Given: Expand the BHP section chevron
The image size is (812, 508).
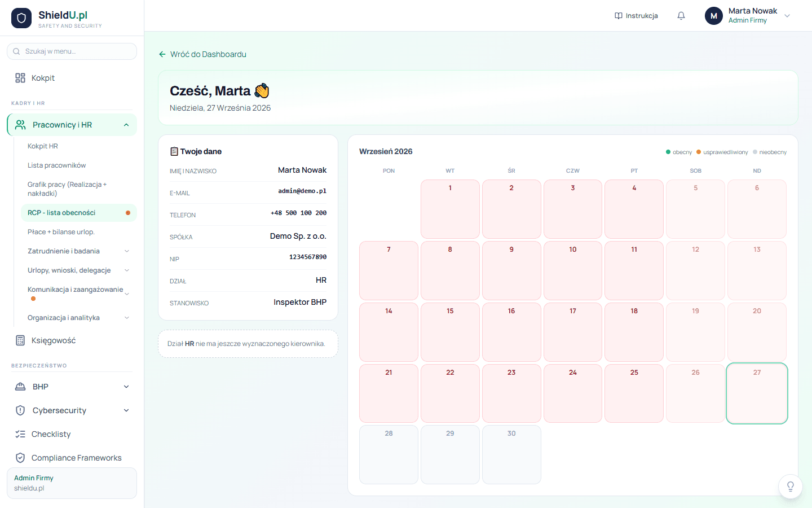Looking at the screenshot, I should pyautogui.click(x=126, y=387).
